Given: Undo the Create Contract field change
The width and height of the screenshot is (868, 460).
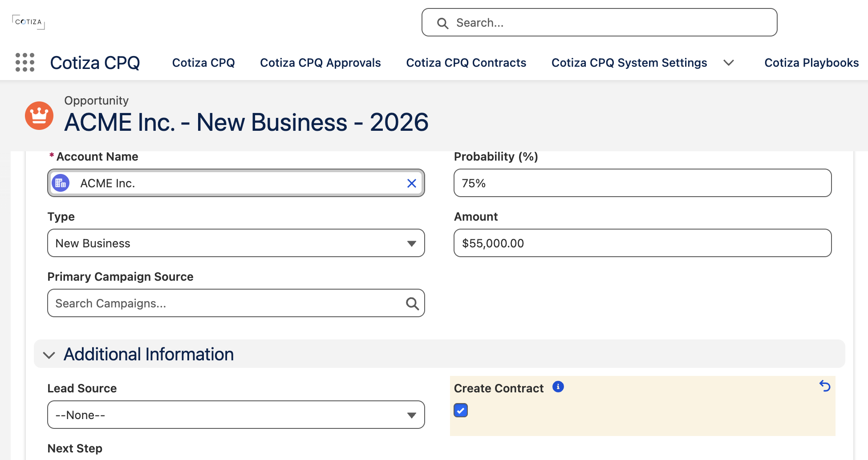Looking at the screenshot, I should (x=825, y=386).
